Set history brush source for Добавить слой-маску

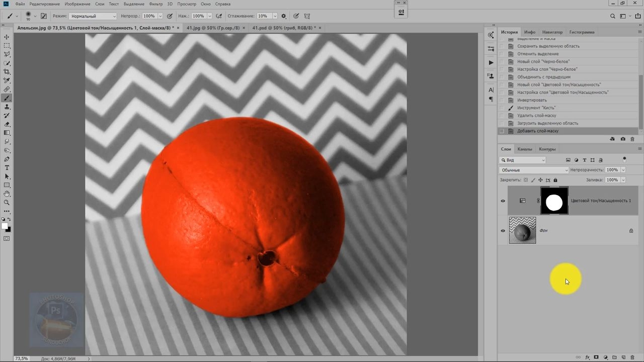click(502, 131)
